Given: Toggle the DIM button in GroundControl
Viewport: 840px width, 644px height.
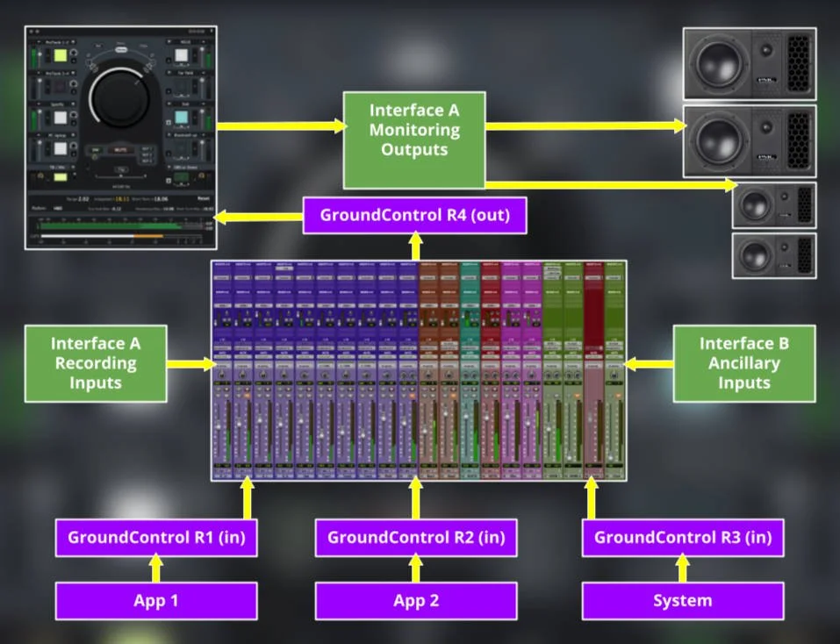Looking at the screenshot, I should [x=94, y=149].
